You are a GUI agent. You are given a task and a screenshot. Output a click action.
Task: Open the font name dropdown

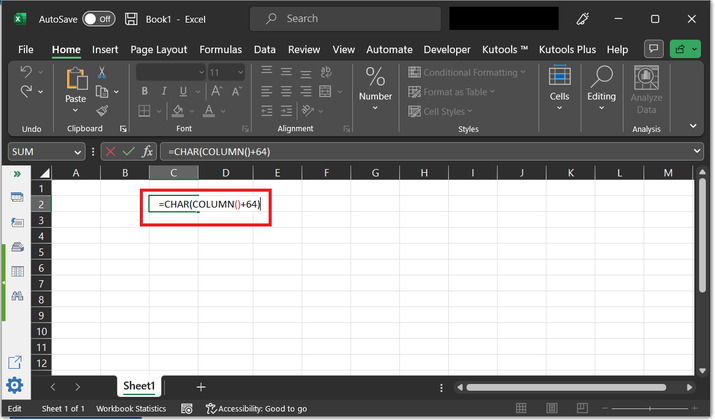[x=201, y=72]
